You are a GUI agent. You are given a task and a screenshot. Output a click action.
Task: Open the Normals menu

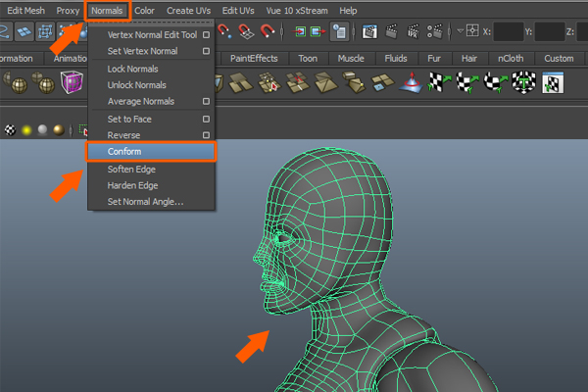(x=108, y=10)
